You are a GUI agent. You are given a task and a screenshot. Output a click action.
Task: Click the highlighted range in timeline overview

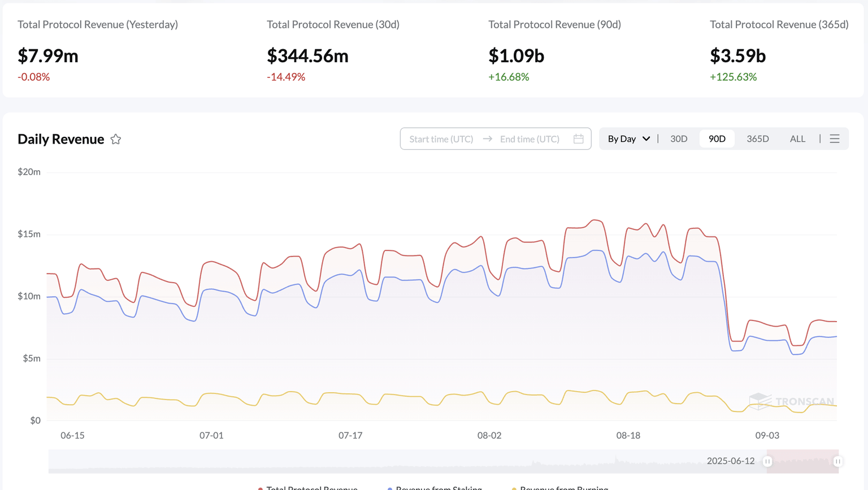tap(802, 461)
